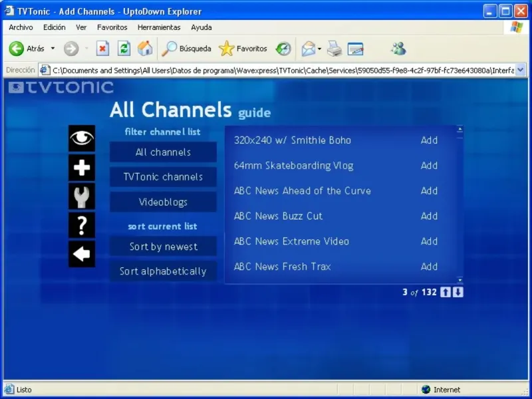Click the plus icon to add channels
This screenshot has height=399, width=532.
click(x=82, y=168)
